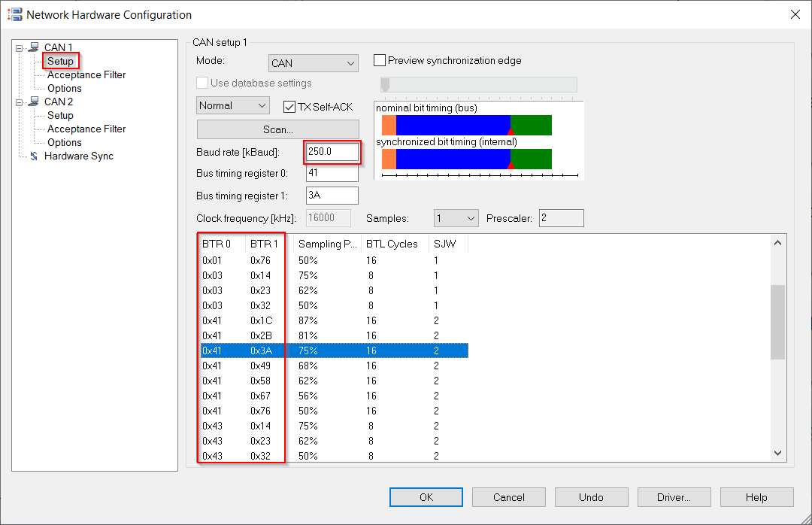This screenshot has height=525, width=812.
Task: Select row 0x41 0x2B with 81% sampling
Action: 335,335
